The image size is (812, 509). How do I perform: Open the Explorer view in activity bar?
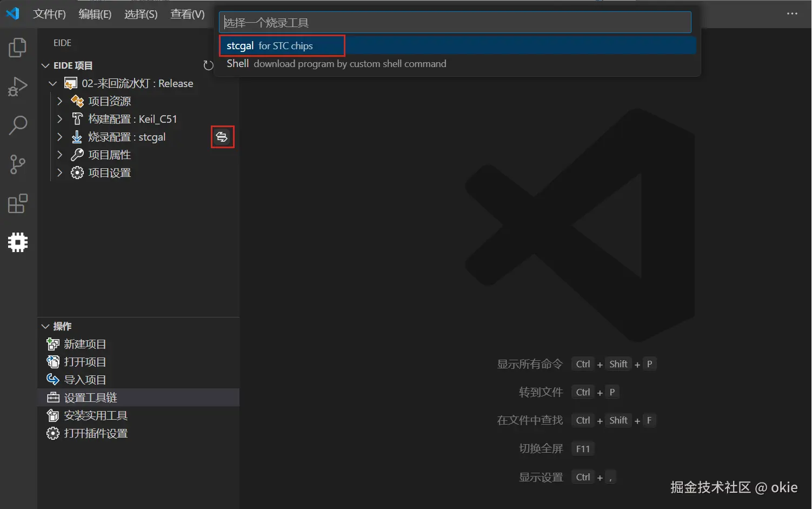18,48
